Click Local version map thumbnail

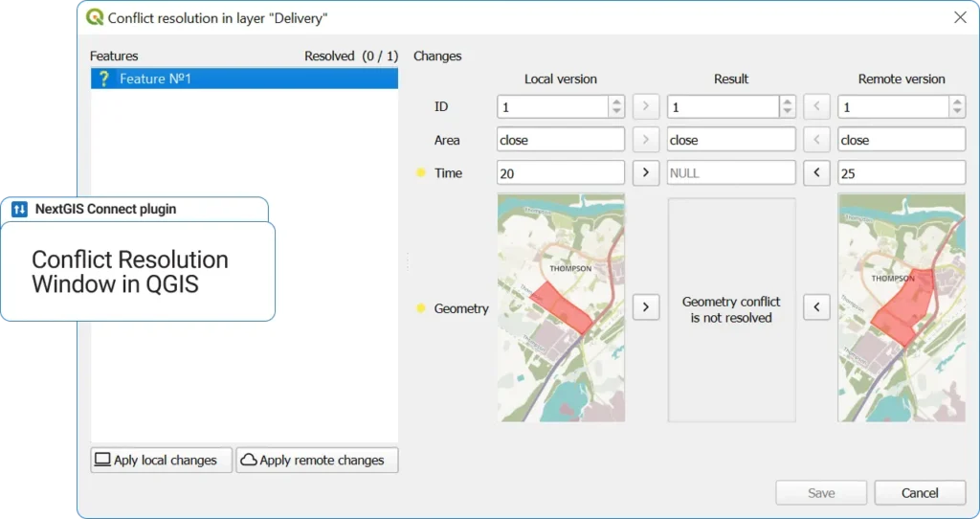pyautogui.click(x=561, y=307)
